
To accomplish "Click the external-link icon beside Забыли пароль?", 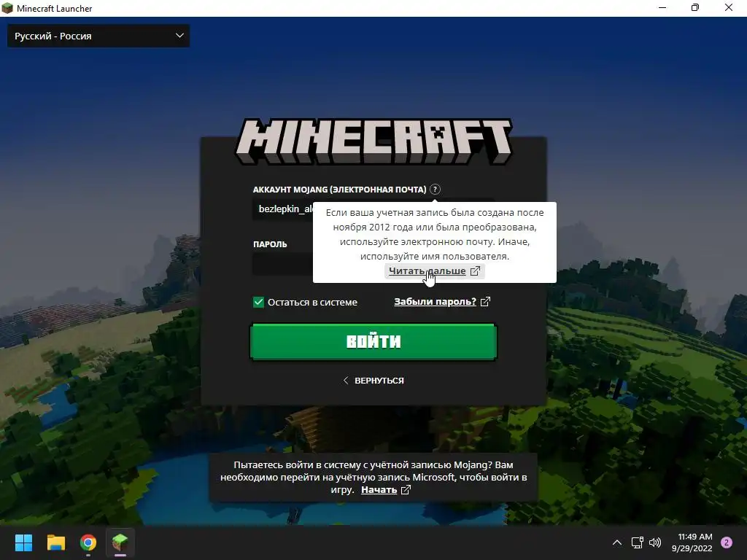I will coord(485,301).
